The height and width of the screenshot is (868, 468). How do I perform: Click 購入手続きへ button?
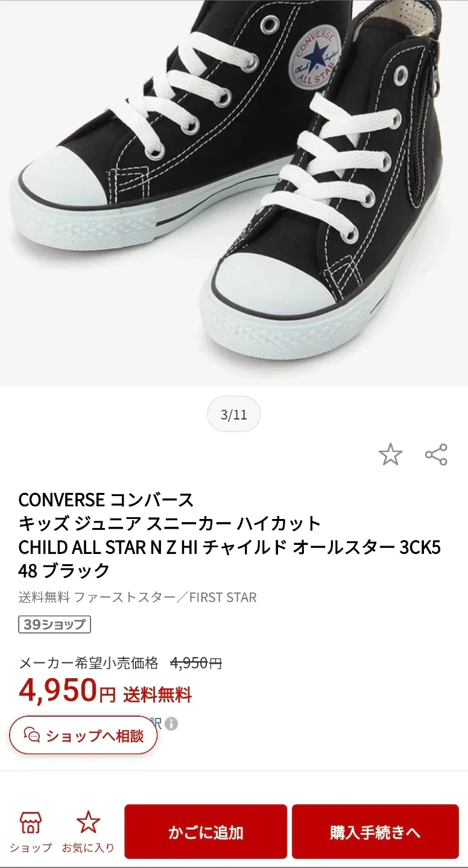coord(375,832)
